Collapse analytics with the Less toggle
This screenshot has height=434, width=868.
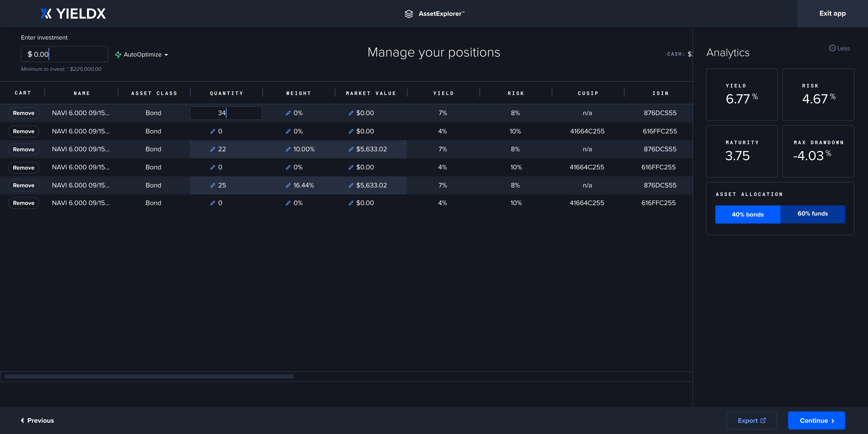[839, 48]
